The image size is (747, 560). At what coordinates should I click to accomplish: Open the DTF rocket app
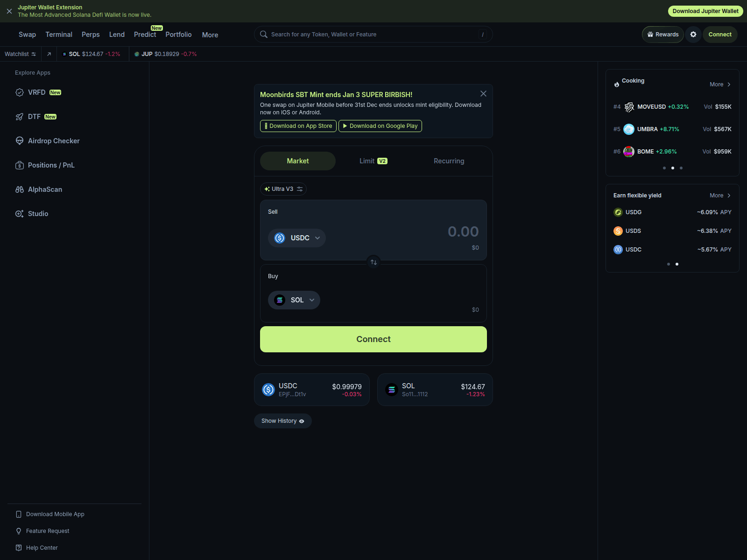coord(36,117)
